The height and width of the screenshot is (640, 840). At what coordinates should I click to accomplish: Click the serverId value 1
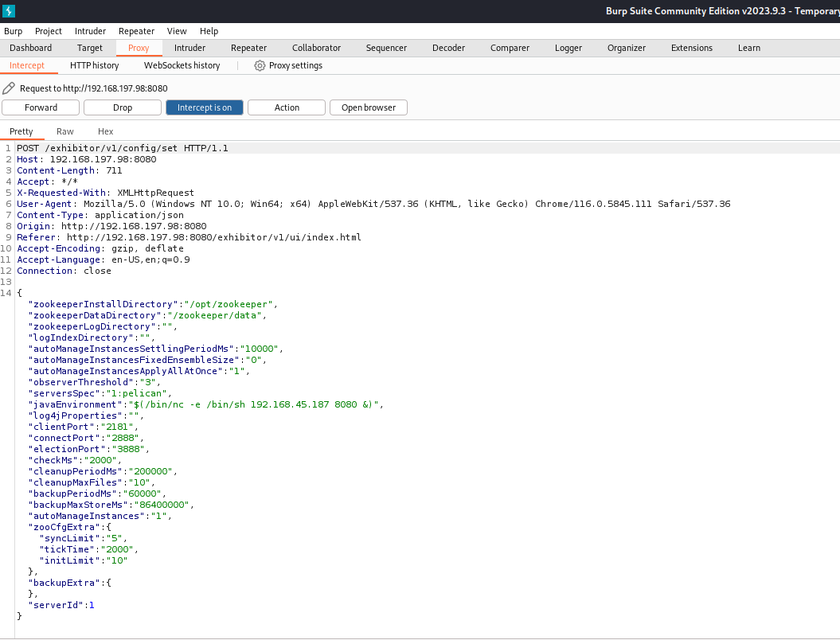click(x=92, y=605)
